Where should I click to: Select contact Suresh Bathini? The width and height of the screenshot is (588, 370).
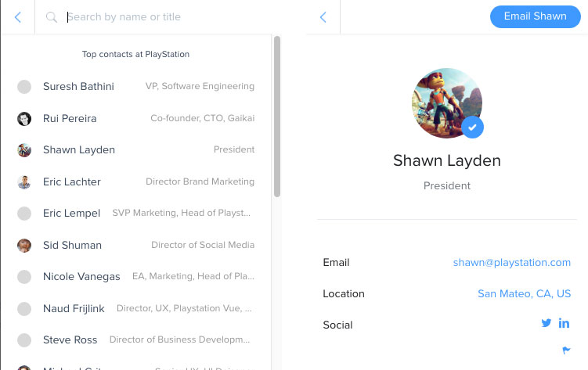coord(135,87)
